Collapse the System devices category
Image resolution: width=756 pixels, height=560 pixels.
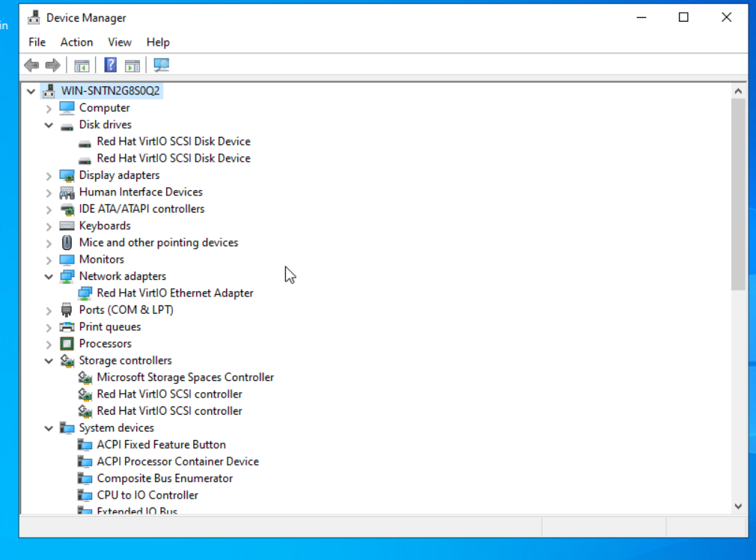[x=49, y=427]
